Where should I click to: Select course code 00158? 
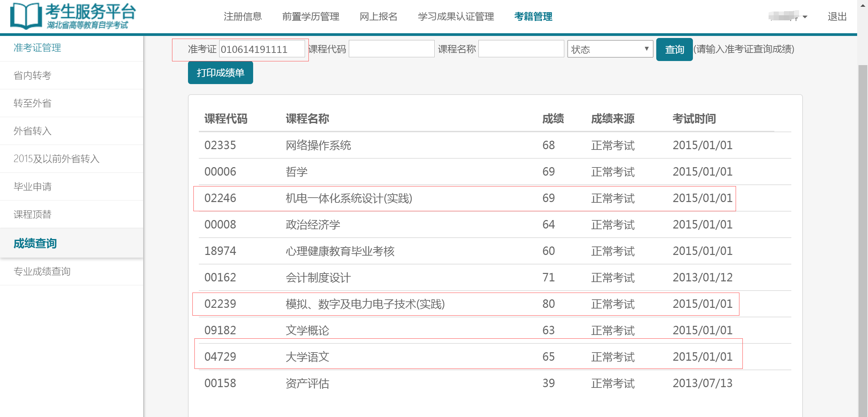(x=220, y=383)
